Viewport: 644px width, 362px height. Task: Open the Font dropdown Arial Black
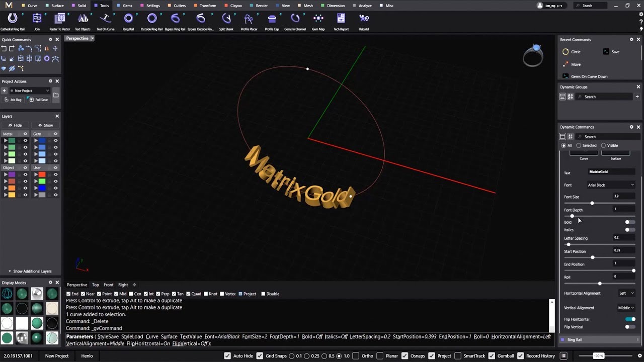pos(611,185)
